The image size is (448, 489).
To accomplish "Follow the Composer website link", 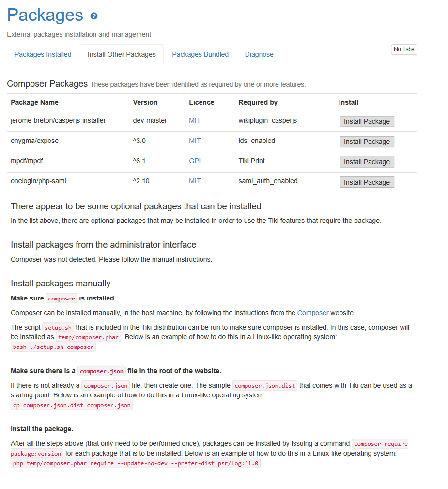I will (313, 313).
